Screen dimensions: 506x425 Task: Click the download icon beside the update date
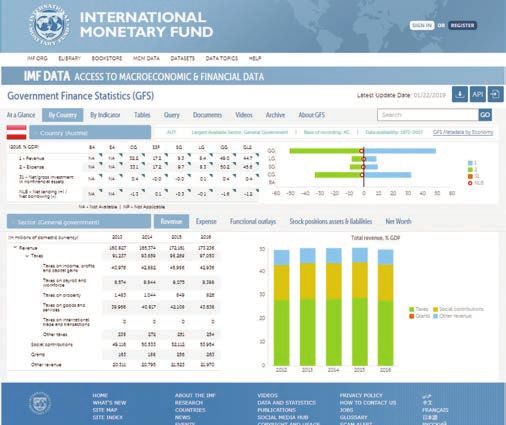click(460, 95)
